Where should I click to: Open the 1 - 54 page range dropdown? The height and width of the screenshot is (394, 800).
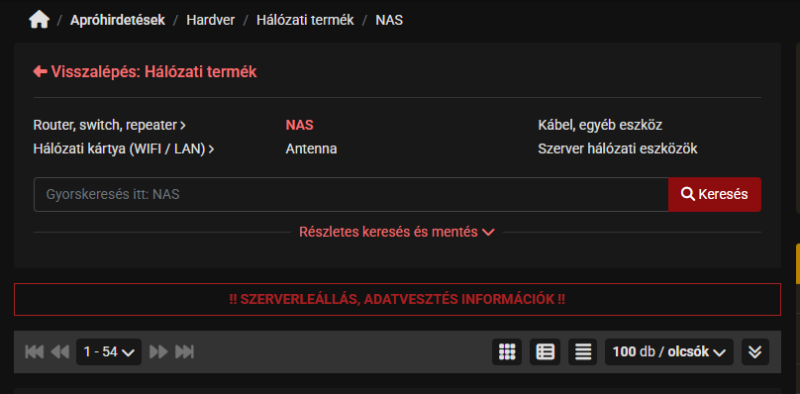[109, 352]
